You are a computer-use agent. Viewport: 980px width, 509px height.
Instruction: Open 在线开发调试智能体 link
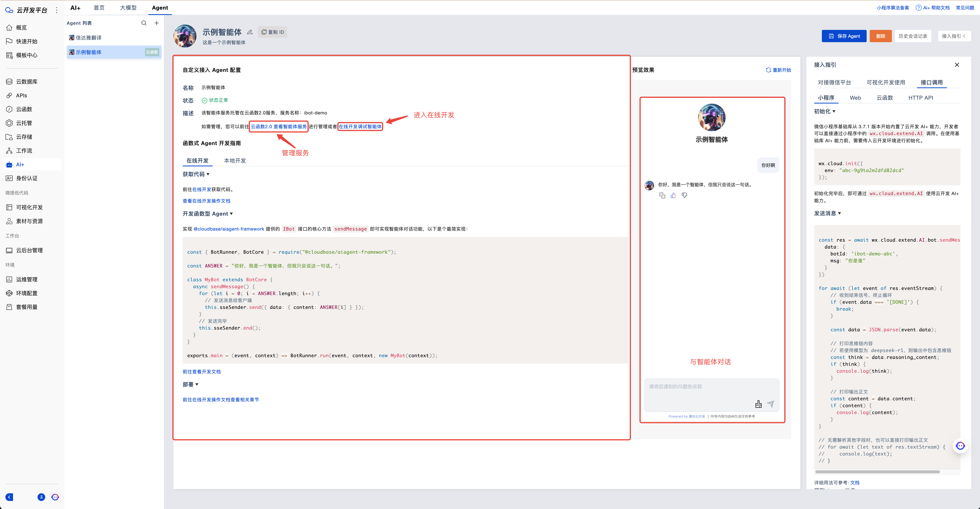360,126
